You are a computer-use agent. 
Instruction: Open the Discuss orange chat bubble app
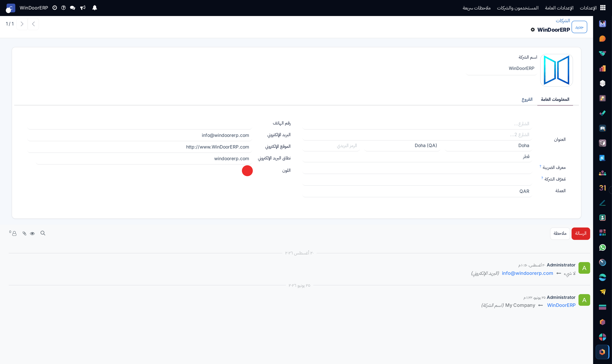point(602,39)
